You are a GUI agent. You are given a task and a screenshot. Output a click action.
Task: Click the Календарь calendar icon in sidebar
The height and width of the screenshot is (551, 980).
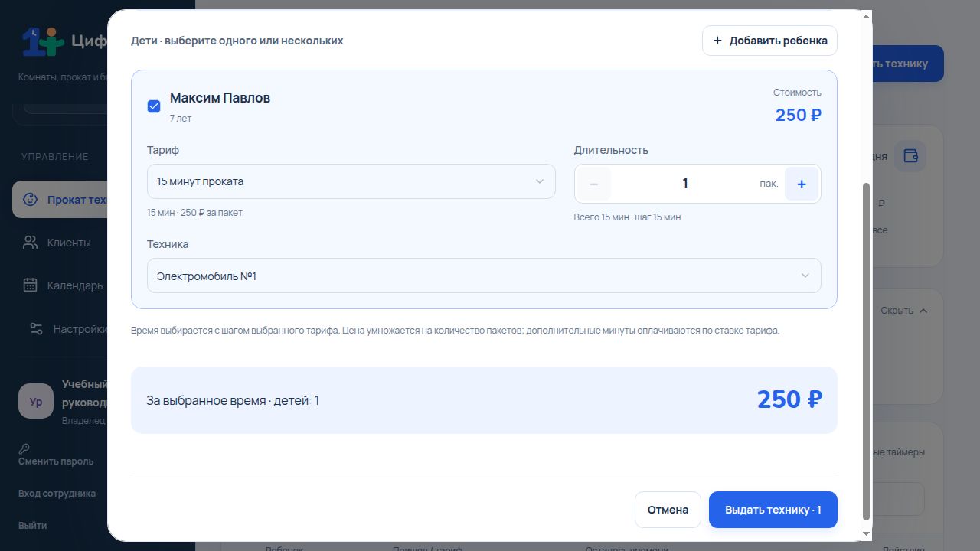coord(30,285)
